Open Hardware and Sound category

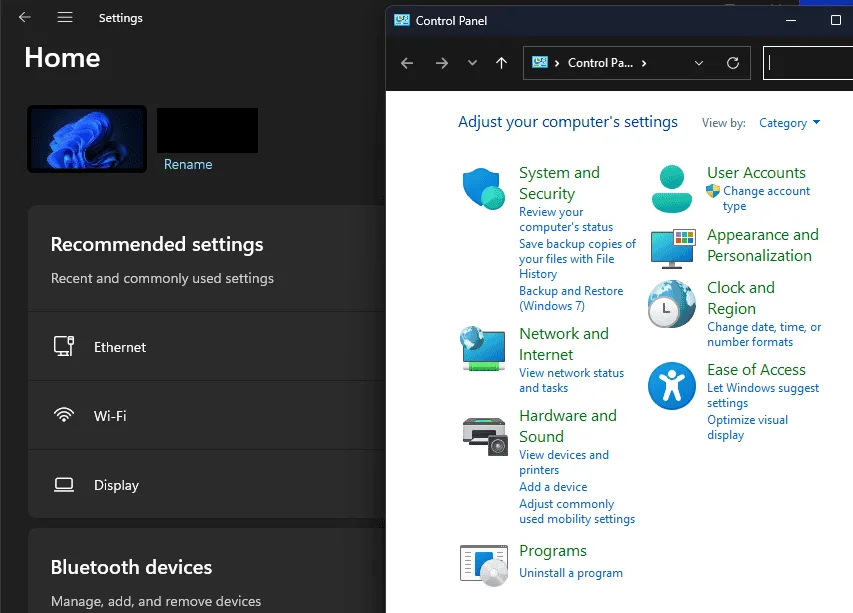[568, 426]
